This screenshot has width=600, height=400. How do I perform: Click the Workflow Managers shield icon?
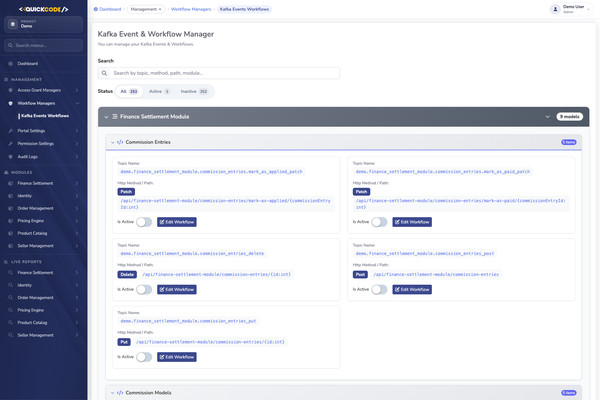(x=10, y=103)
